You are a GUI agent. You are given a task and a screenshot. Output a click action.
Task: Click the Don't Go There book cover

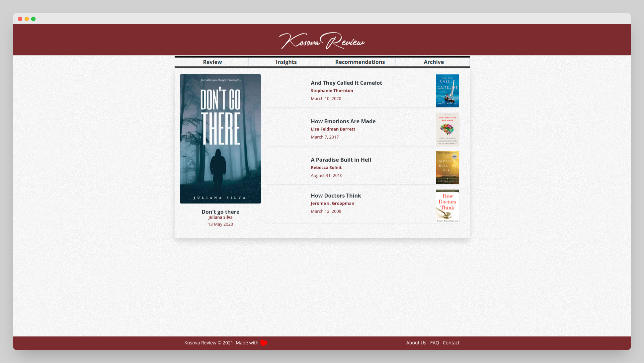220,139
